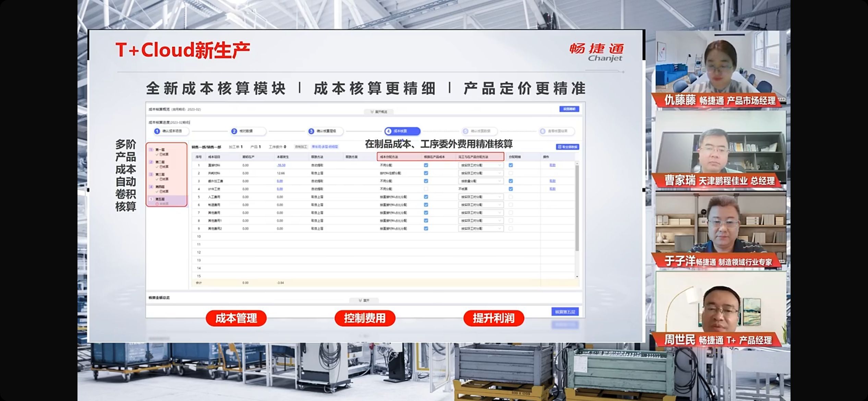Enable 核算在产品成本 checkbox for row 4 计件工资
868x401 pixels.
click(x=426, y=189)
